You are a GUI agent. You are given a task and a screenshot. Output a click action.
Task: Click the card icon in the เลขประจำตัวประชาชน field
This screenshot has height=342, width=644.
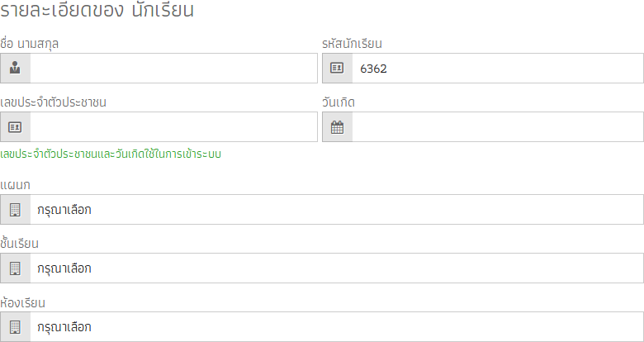coord(15,127)
